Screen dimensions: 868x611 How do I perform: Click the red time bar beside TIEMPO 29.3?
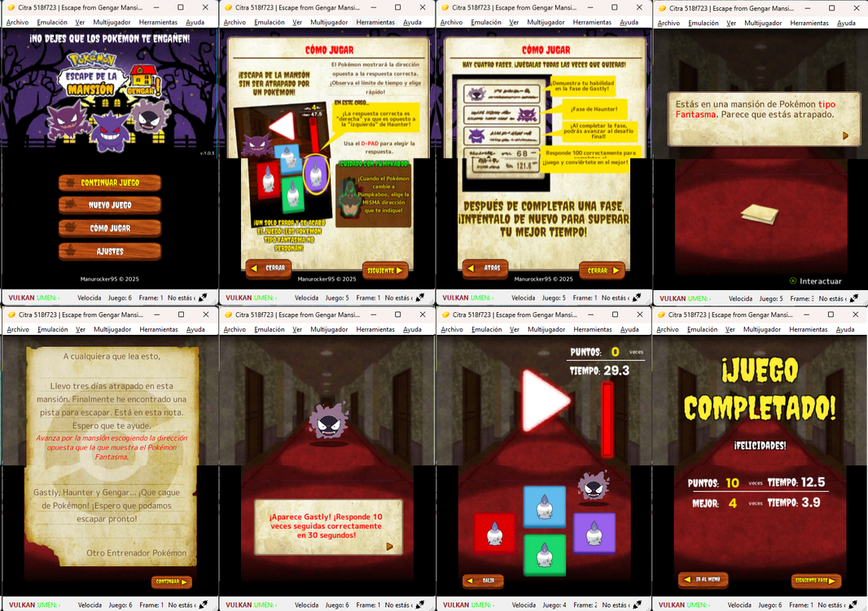pos(607,420)
